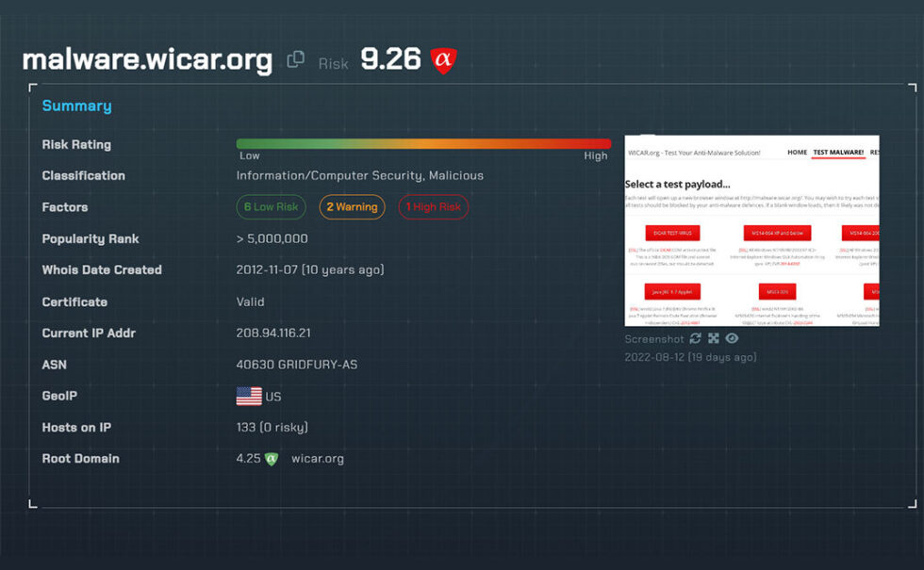Refresh the website screenshot
Image resolution: width=924 pixels, height=570 pixels.
tap(696, 338)
